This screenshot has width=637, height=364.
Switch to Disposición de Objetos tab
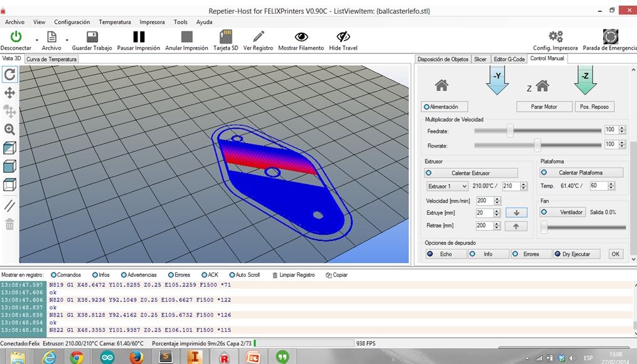(x=443, y=60)
